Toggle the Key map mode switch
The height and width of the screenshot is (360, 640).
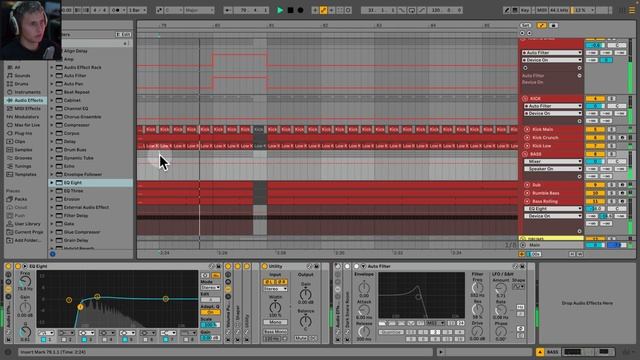(525, 10)
